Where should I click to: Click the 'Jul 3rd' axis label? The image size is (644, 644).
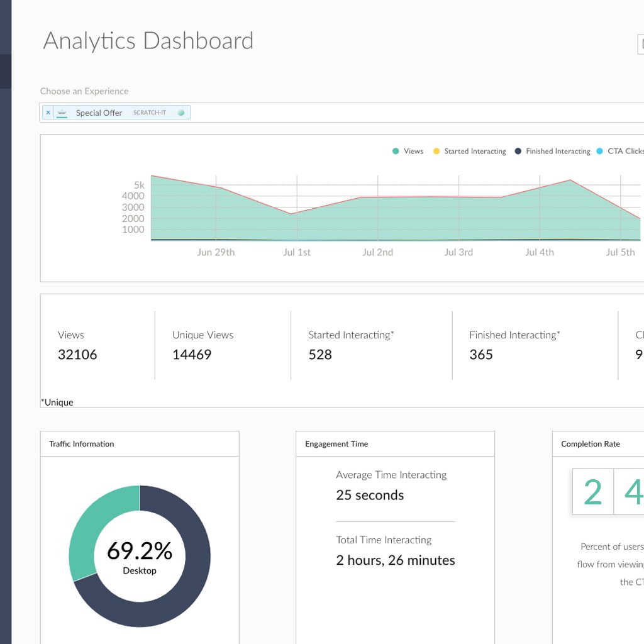pyautogui.click(x=458, y=252)
